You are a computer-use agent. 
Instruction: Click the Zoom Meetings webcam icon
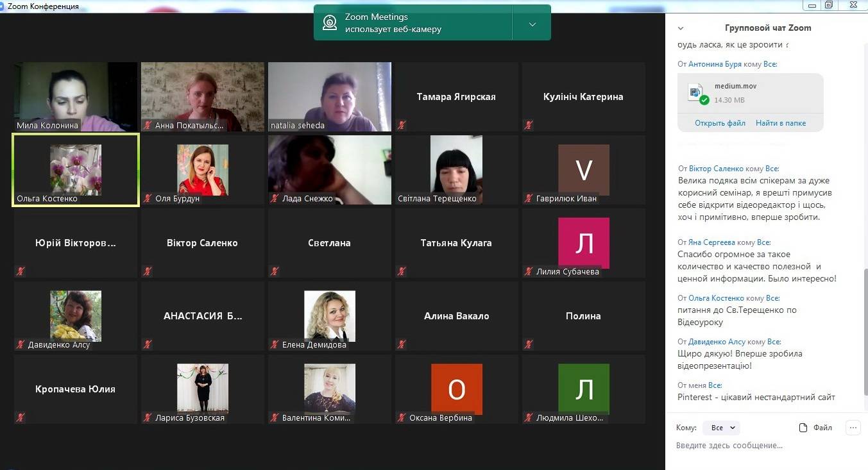(x=330, y=23)
